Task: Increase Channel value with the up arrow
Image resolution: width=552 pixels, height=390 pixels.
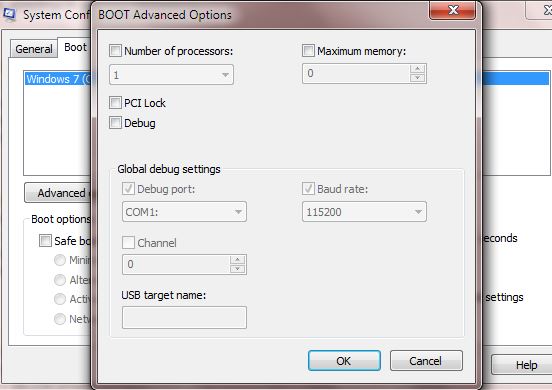Action: tap(237, 260)
